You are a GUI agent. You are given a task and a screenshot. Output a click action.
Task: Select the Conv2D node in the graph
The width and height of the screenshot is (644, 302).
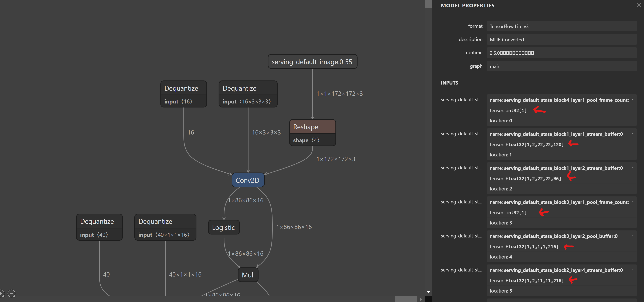click(x=248, y=180)
